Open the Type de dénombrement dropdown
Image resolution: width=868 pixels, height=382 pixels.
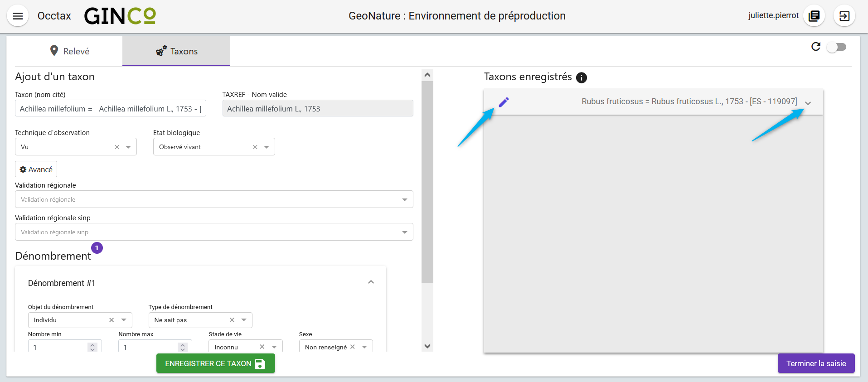244,320
